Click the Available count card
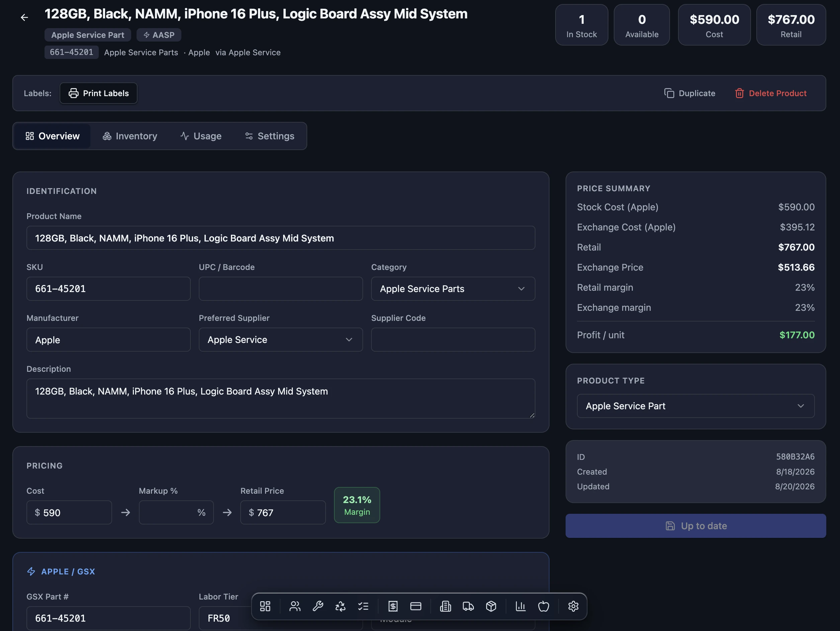Image resolution: width=840 pixels, height=631 pixels. 642,25
